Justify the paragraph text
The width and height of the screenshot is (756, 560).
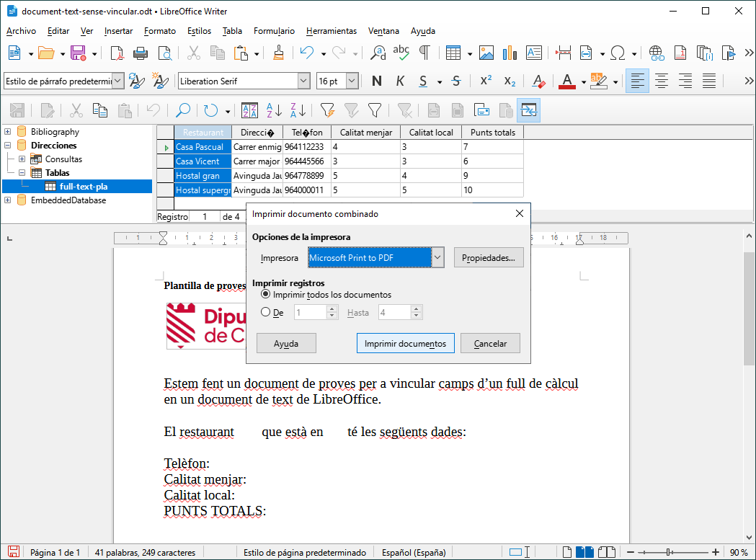point(708,81)
